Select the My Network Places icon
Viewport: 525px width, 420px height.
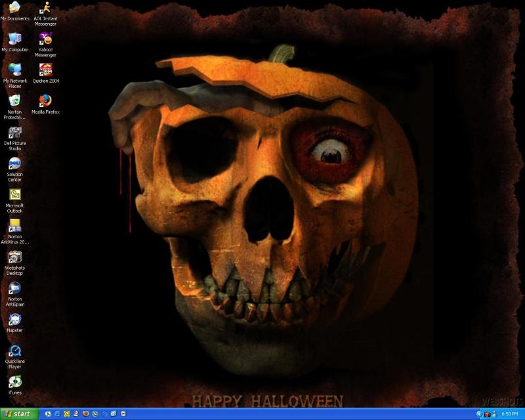pos(14,70)
